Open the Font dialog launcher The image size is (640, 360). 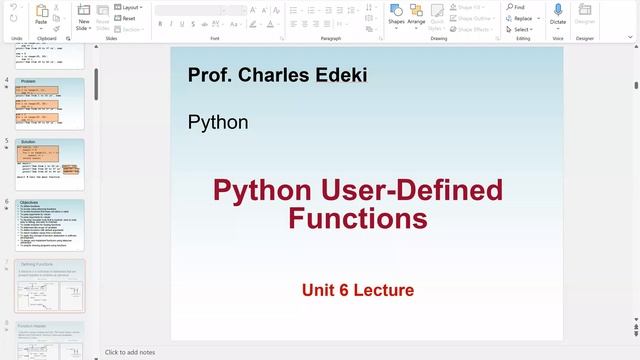pyautogui.click(x=282, y=38)
